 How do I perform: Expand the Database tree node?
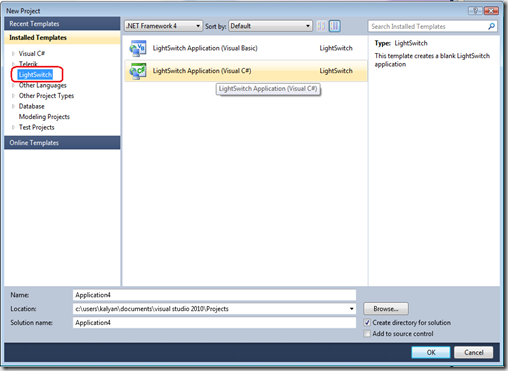pyautogui.click(x=13, y=106)
